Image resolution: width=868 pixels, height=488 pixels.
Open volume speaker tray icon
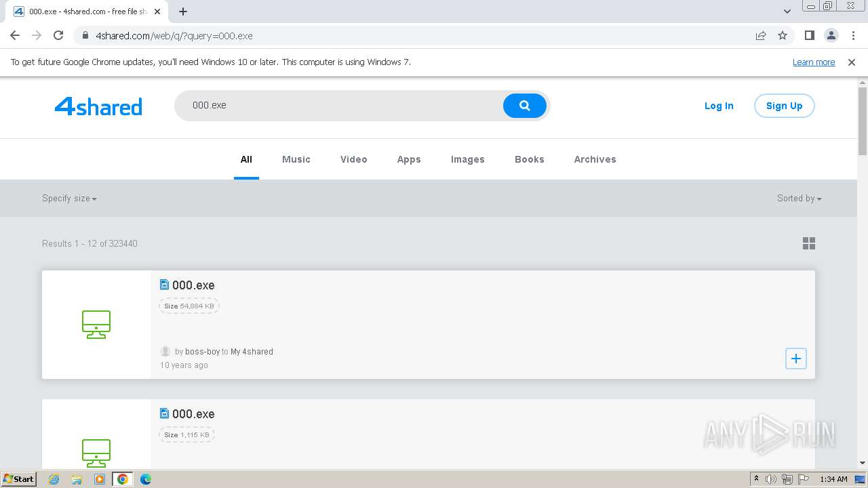771,479
